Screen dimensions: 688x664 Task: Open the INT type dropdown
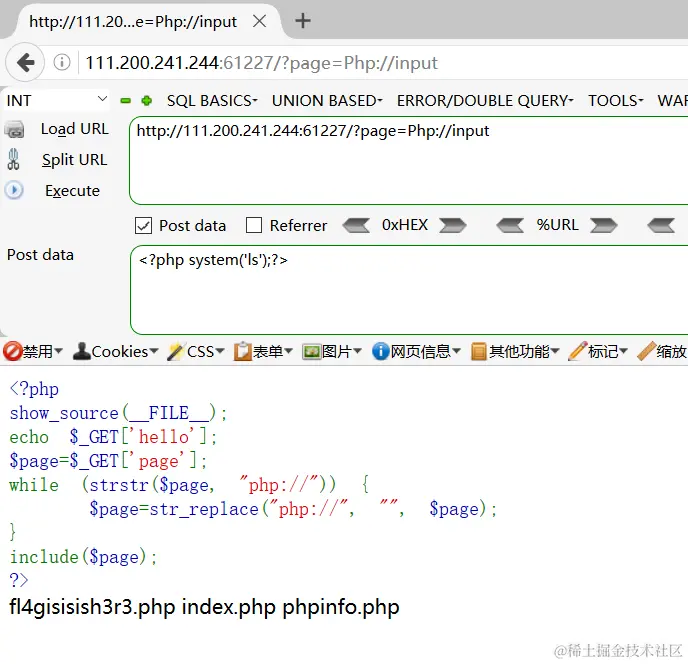pos(57,100)
